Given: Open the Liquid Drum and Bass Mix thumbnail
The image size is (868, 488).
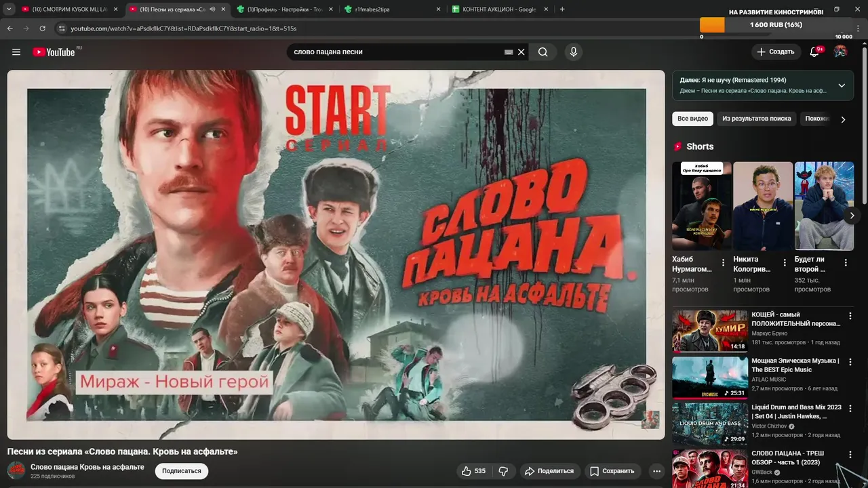Looking at the screenshot, I should tap(709, 424).
